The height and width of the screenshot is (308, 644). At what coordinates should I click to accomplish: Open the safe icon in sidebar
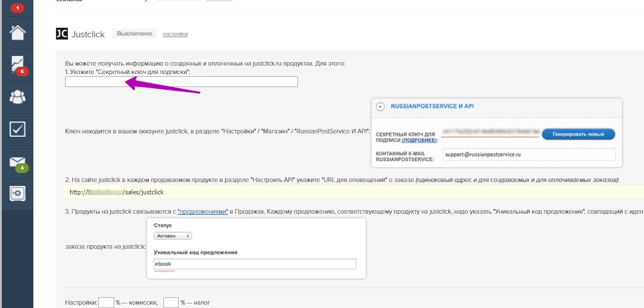pyautogui.click(x=18, y=193)
